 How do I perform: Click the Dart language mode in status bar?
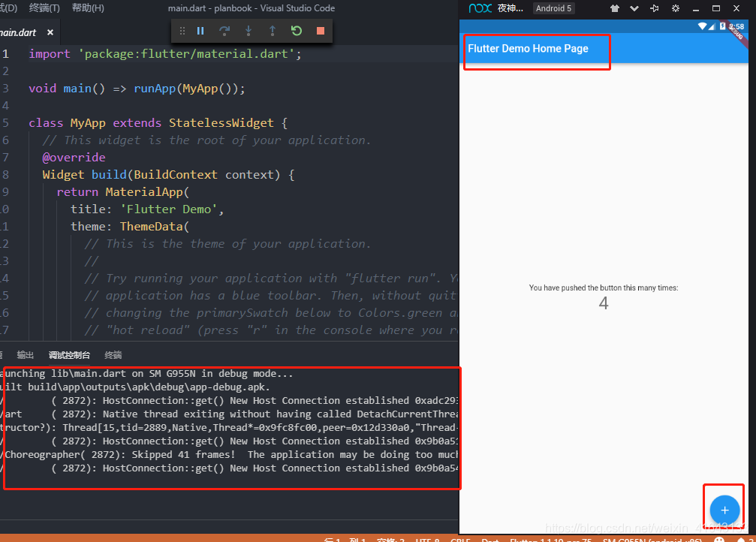(x=489, y=540)
